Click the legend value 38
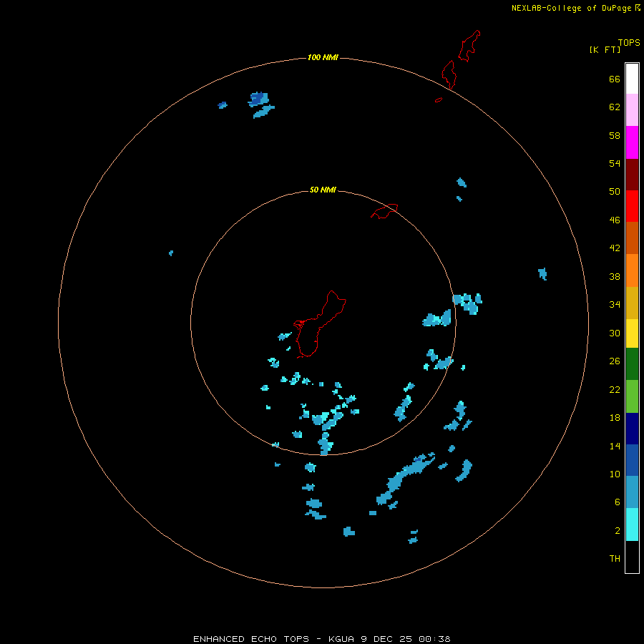This screenshot has height=644, width=644. pyautogui.click(x=615, y=276)
